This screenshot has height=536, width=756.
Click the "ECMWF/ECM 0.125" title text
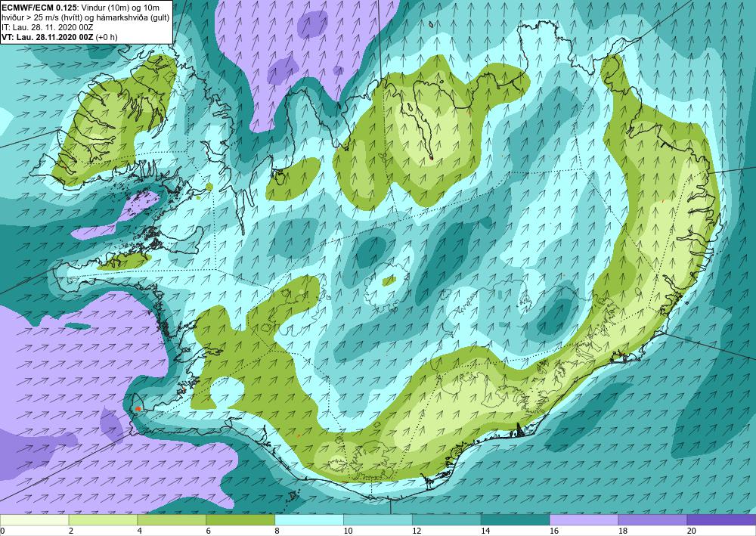[40, 8]
